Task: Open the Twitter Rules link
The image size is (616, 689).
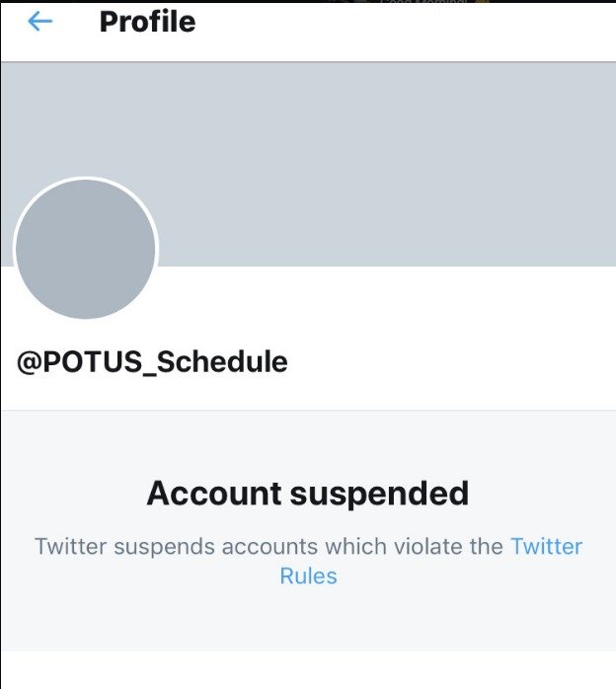Action: [431, 561]
